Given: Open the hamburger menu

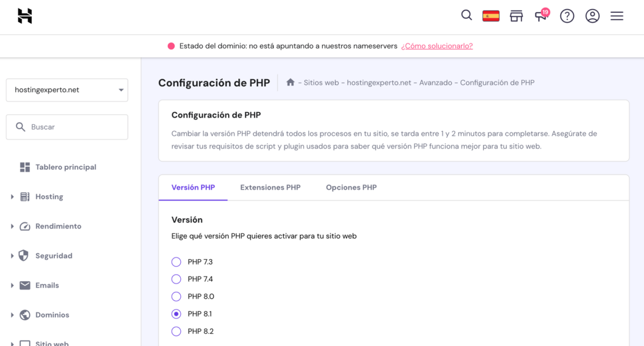Looking at the screenshot, I should [617, 16].
